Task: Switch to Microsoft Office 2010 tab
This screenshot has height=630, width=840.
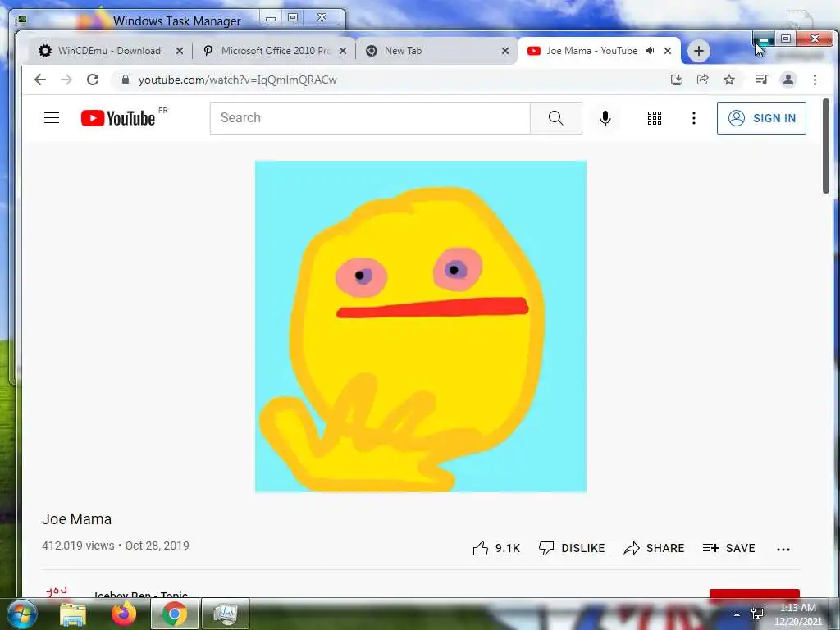Action: (273, 51)
